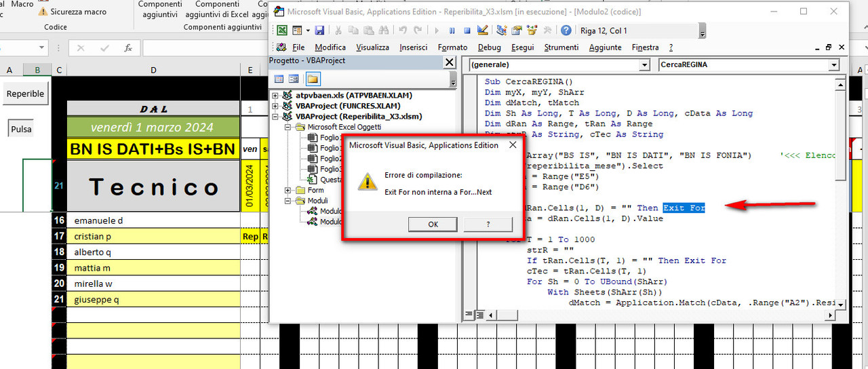Click the Insert UserForm toolbar icon
Viewport: 868px width, 369px height.
[x=296, y=31]
